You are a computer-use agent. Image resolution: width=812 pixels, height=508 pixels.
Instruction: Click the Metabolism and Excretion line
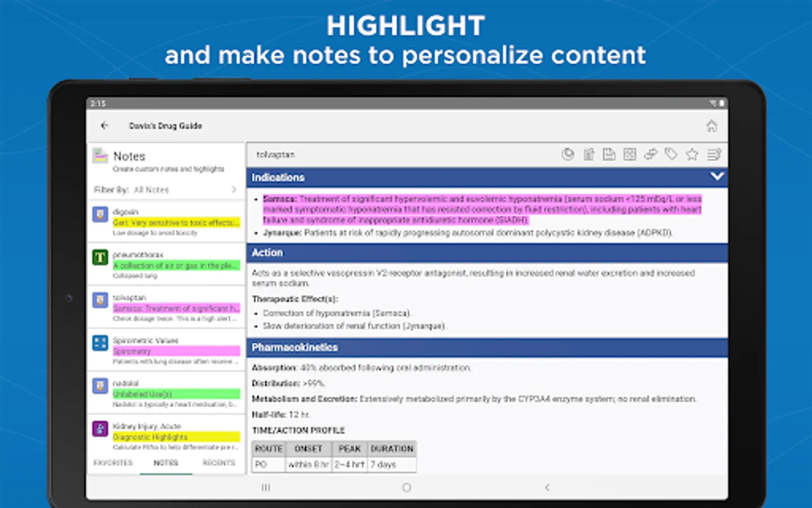[x=474, y=398]
